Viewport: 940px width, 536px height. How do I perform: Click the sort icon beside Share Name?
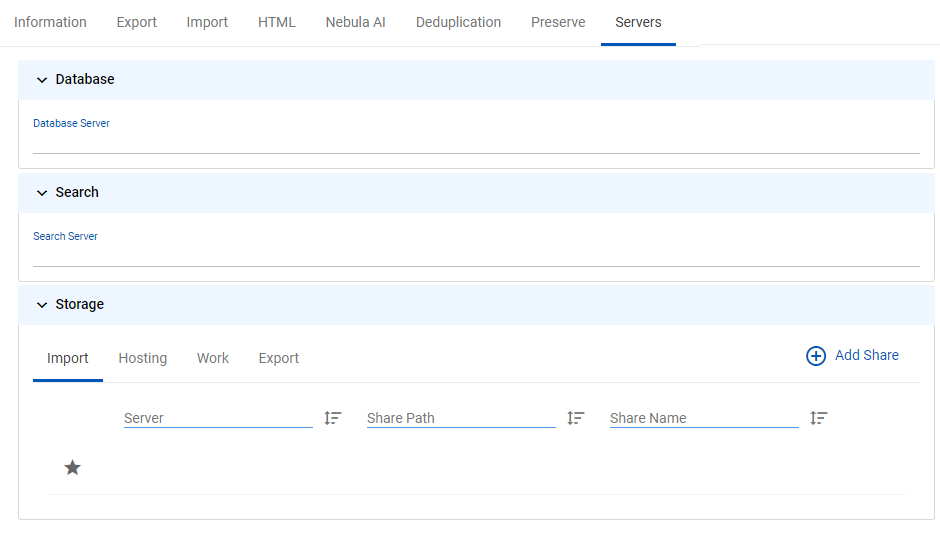(818, 418)
